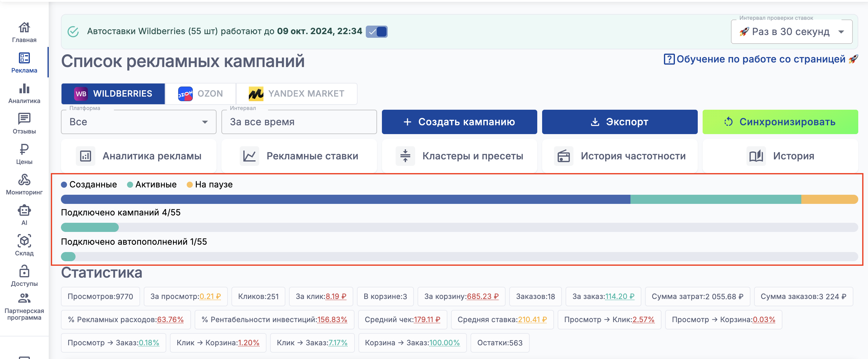Switch to the OZON tab
This screenshot has width=868, height=359.
tap(200, 93)
